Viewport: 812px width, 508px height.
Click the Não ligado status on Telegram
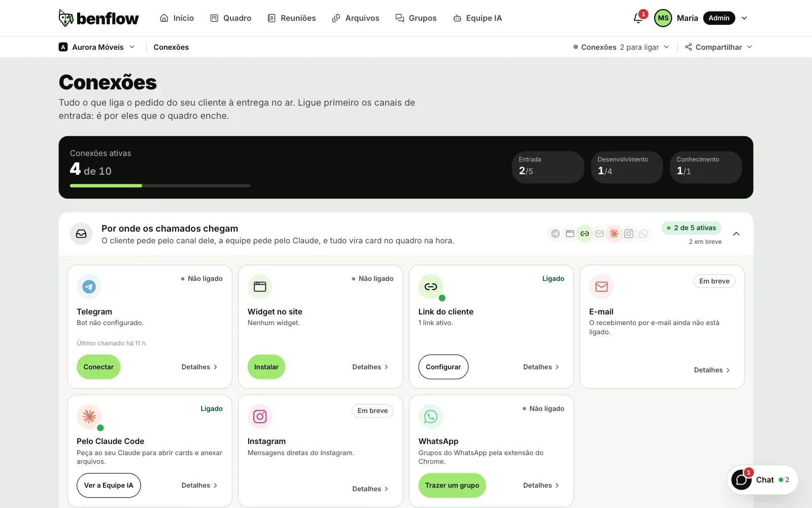click(x=202, y=278)
